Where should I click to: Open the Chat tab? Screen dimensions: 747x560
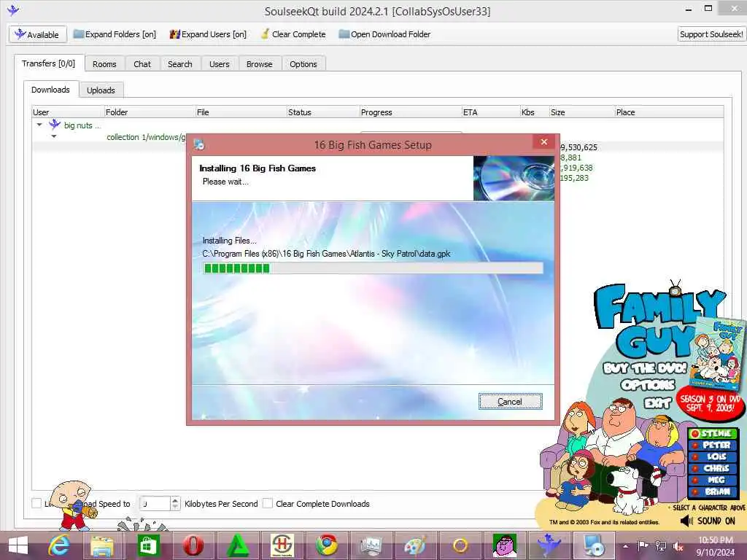tap(142, 64)
